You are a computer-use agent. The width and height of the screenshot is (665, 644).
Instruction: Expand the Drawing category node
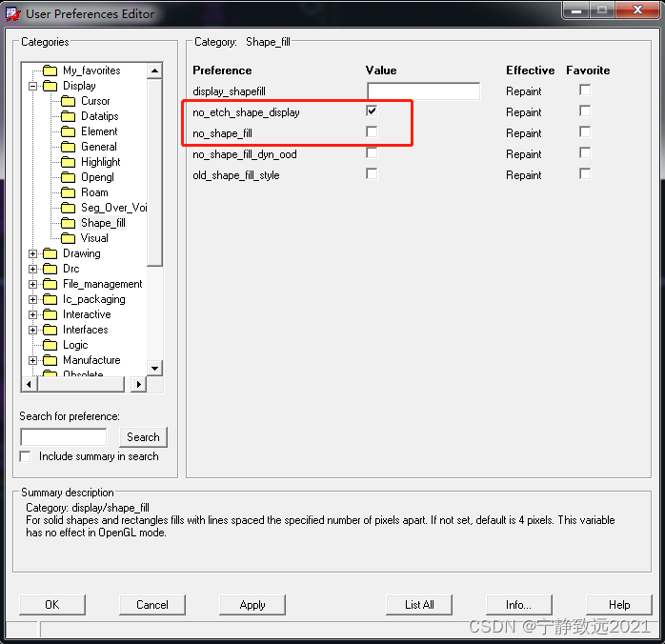click(33, 253)
